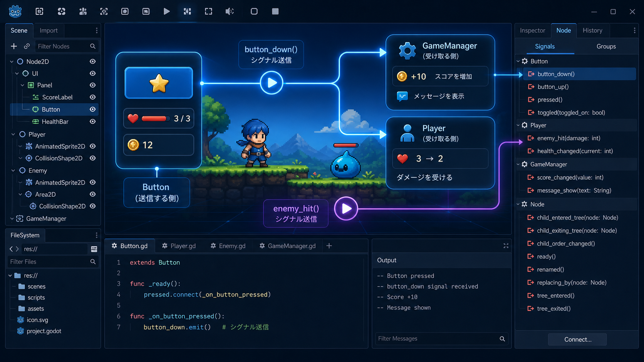Toggle visibility of Node2D
644x362 pixels.
[92, 62]
